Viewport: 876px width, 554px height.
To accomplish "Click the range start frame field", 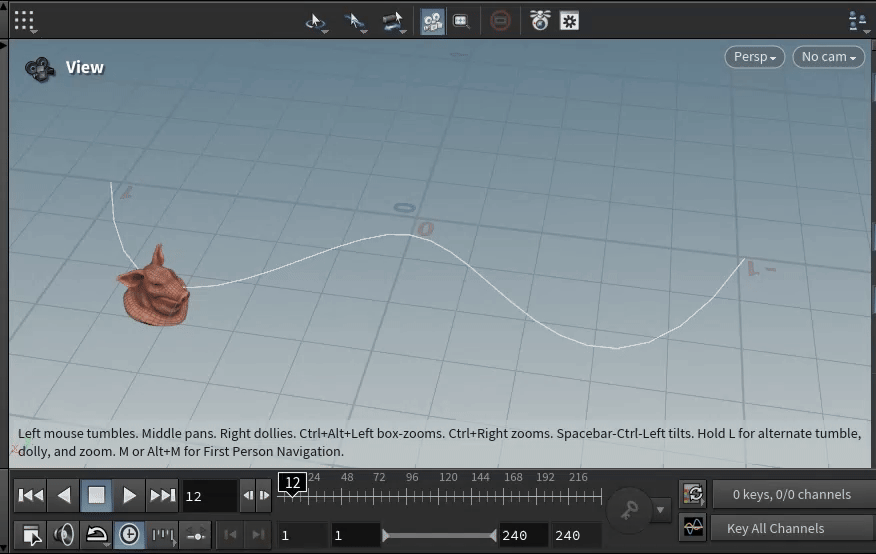I will (x=355, y=536).
